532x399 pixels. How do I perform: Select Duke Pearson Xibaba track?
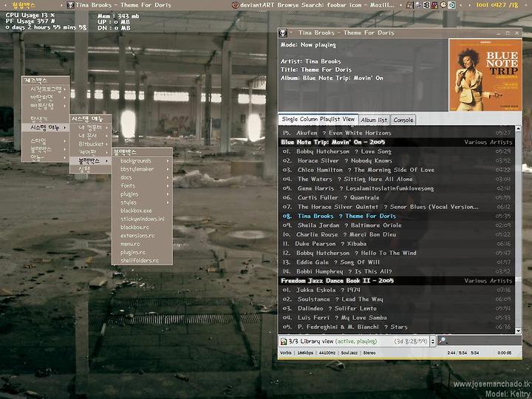396,244
